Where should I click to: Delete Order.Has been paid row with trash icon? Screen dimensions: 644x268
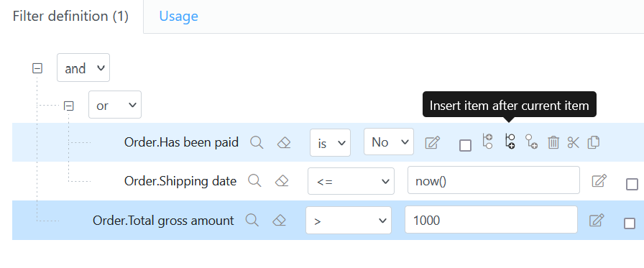coord(553,142)
